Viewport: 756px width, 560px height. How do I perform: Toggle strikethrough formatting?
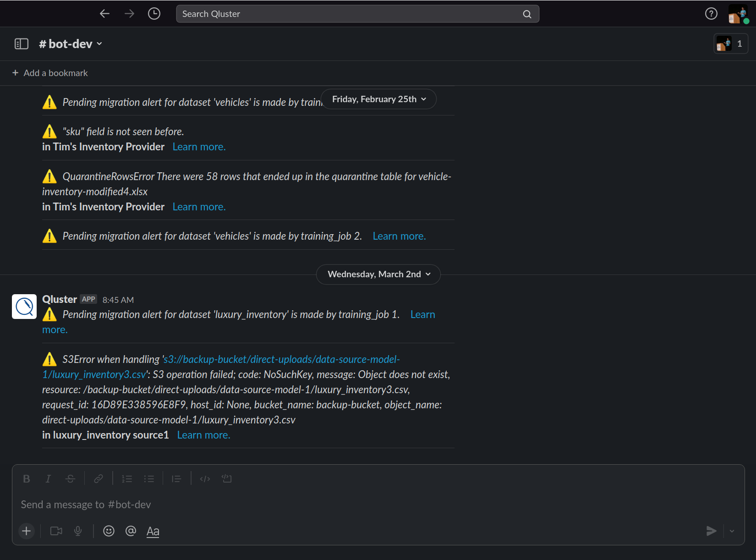pos(70,479)
